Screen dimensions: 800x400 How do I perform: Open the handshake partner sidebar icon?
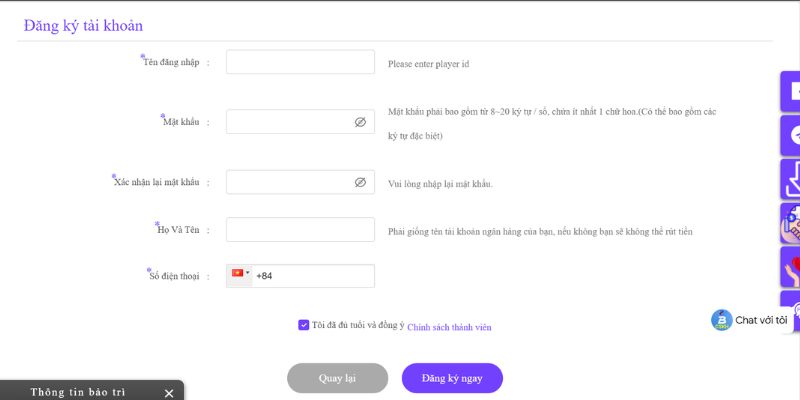[x=791, y=224]
